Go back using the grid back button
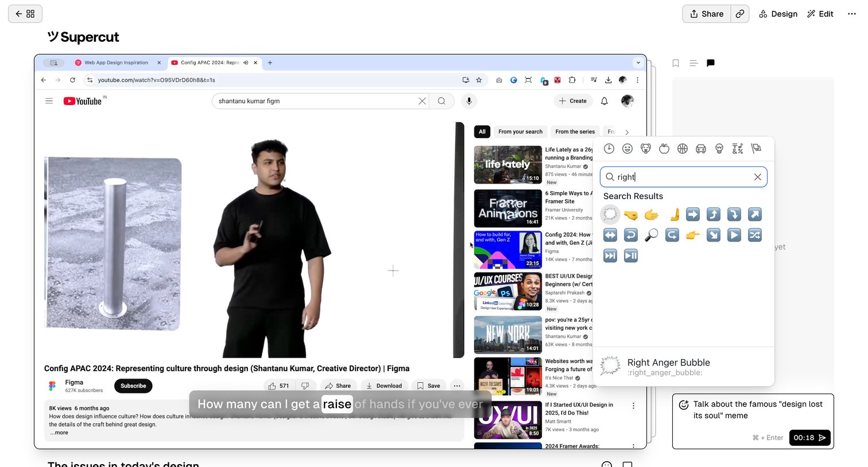Screen dimensions: 868x467 coord(25,14)
